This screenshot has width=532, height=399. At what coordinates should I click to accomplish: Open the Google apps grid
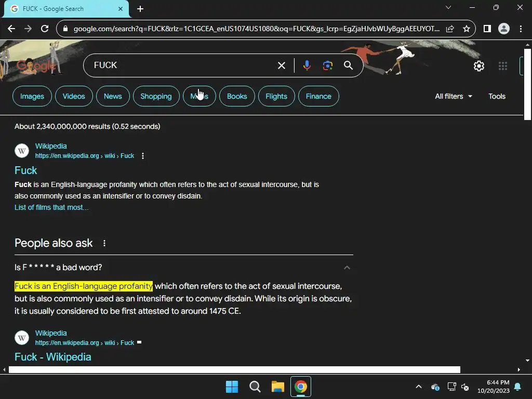coord(503,66)
